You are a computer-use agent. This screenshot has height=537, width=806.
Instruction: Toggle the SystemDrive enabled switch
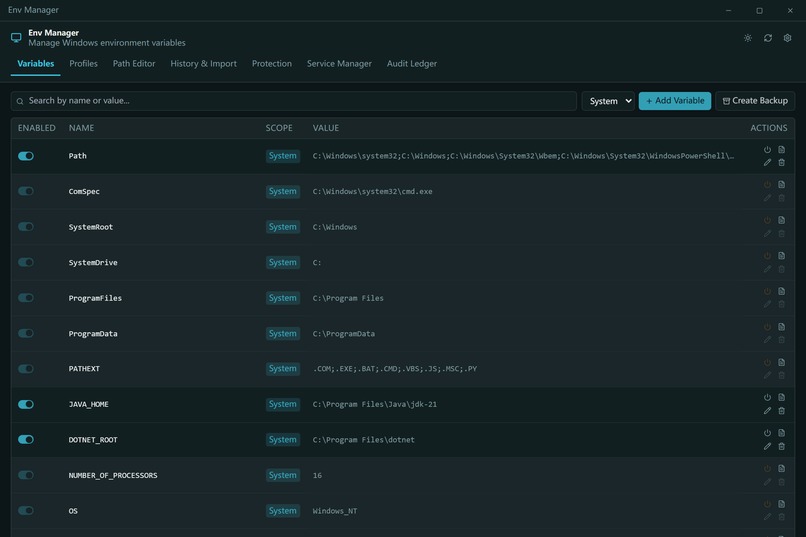(x=26, y=262)
